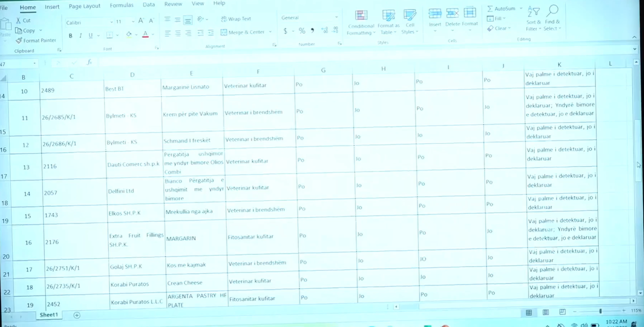Add a new sheet with plus button
Image resolution: width=644 pixels, height=327 pixels.
(x=77, y=315)
